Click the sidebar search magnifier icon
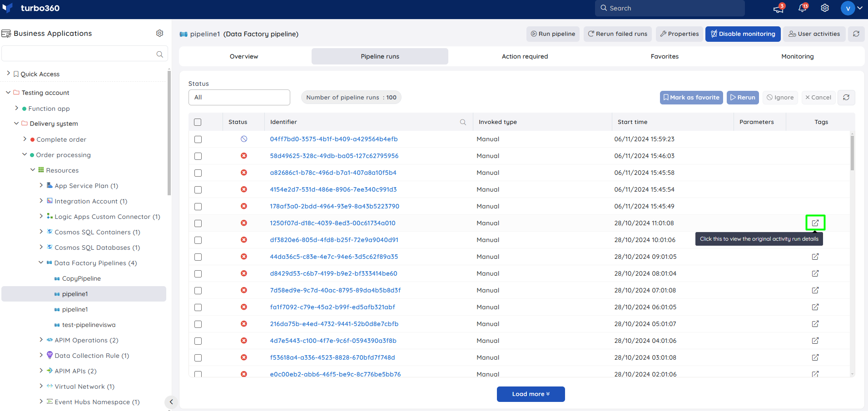The height and width of the screenshot is (411, 868). click(x=159, y=54)
